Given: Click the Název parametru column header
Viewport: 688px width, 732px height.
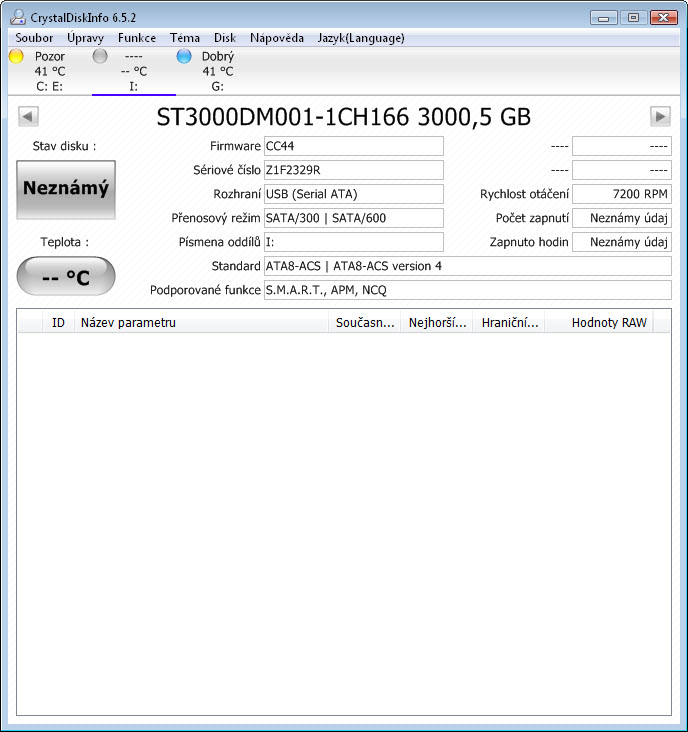Looking at the screenshot, I should point(201,323).
